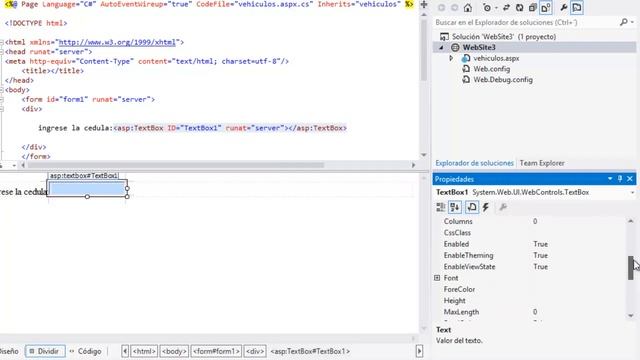Click the EnableTheming value True
Viewport: 640px width, 360px height.
(540, 256)
